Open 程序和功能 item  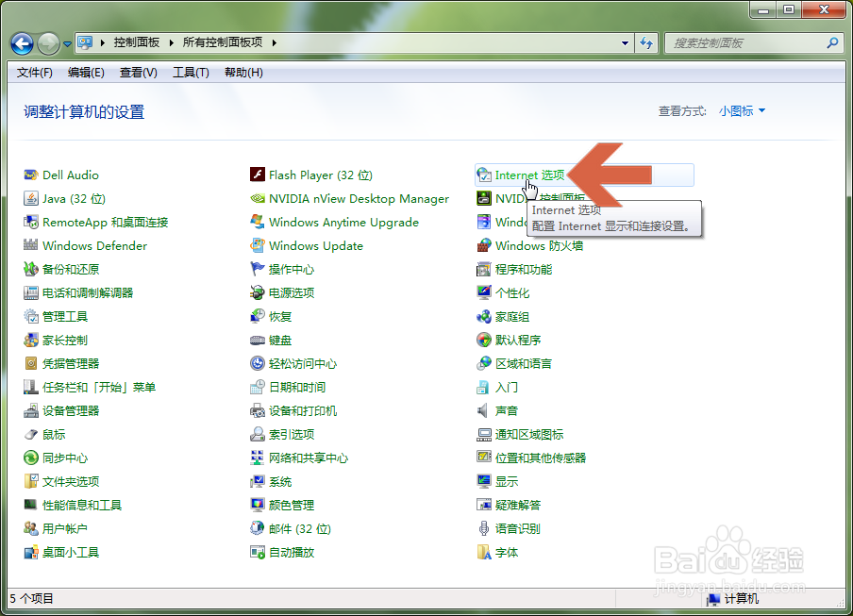524,269
